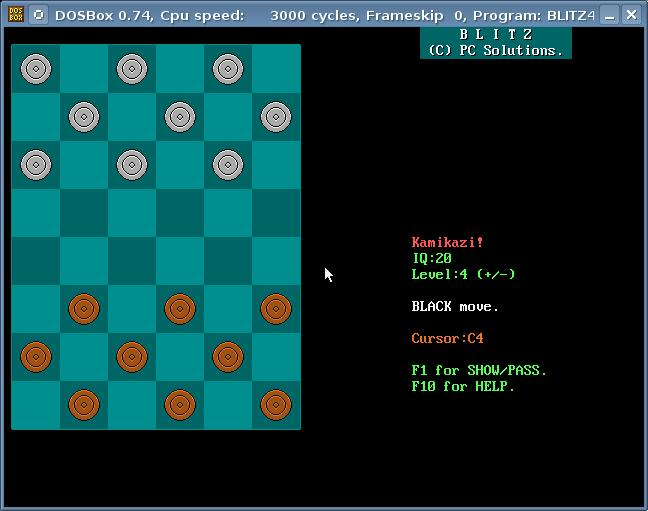The height and width of the screenshot is (511, 648).
Task: Click the 'Cursor:C4' position label
Action: [447, 338]
